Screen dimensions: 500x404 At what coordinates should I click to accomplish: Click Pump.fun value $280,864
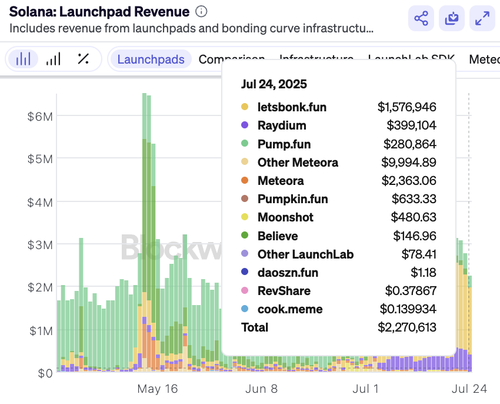coord(410,144)
